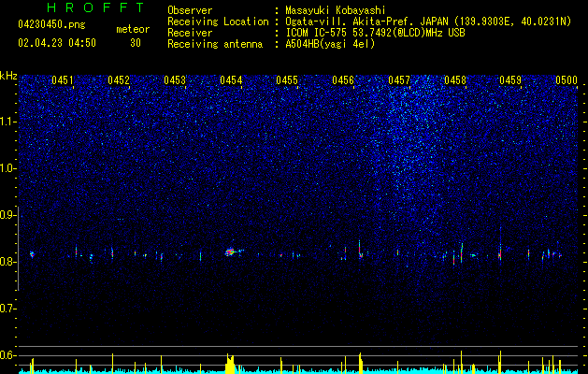Viewport: 588px width, 374px height.
Task: Click the Receiving antenna label
Action: click(x=215, y=44)
